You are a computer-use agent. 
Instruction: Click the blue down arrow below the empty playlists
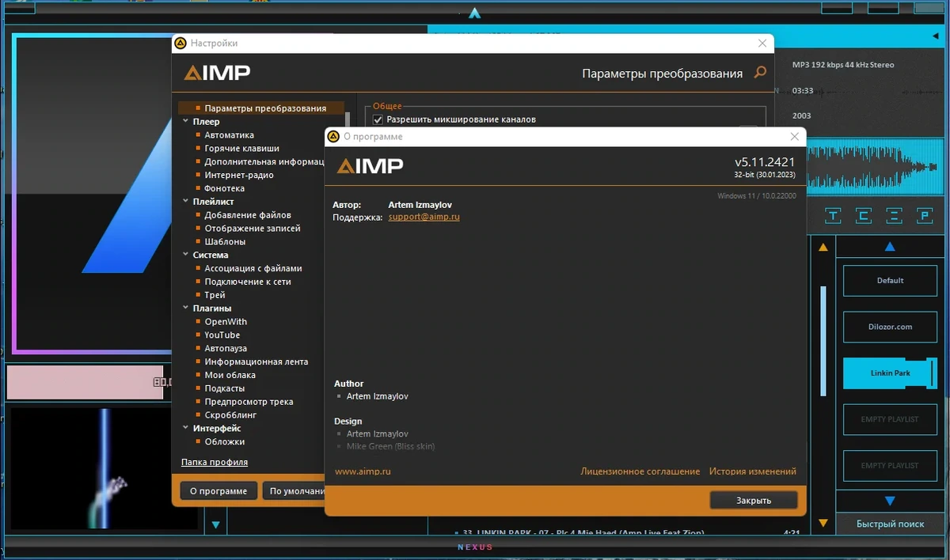pos(890,501)
